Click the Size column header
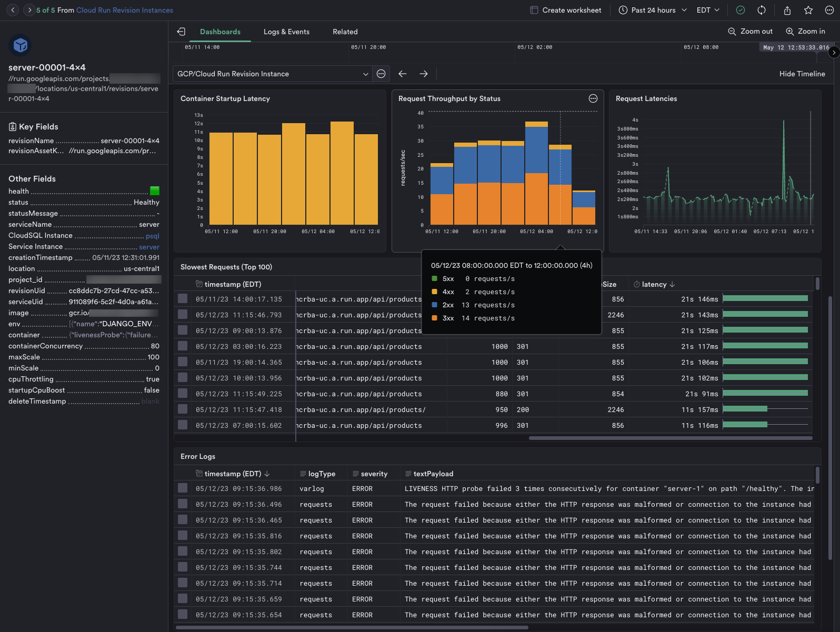 coord(609,284)
